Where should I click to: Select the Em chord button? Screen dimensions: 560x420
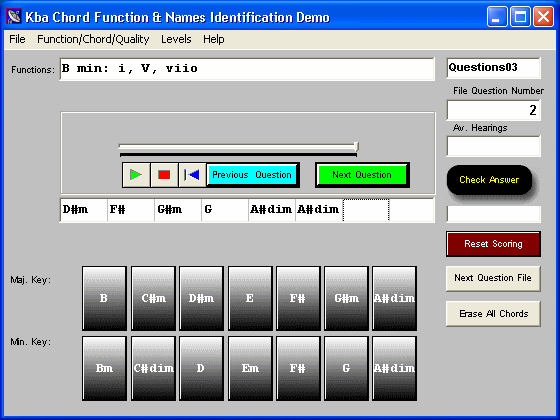[250, 368]
